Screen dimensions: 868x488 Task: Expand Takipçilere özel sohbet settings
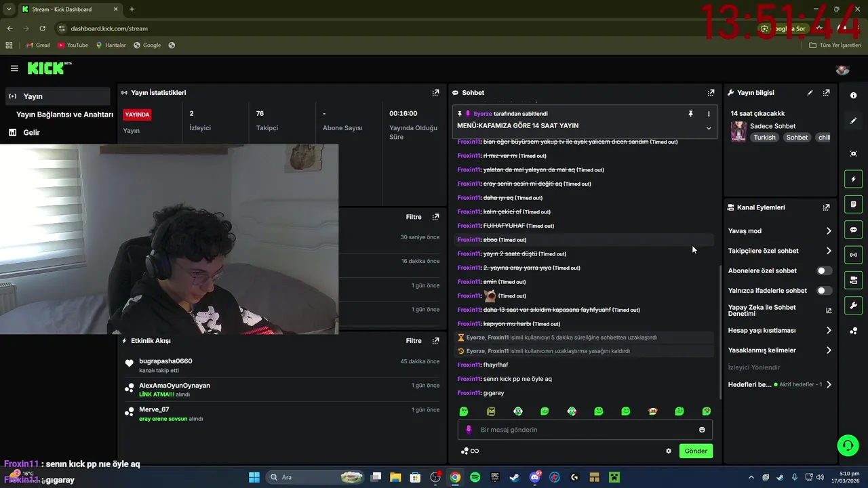coord(780,251)
